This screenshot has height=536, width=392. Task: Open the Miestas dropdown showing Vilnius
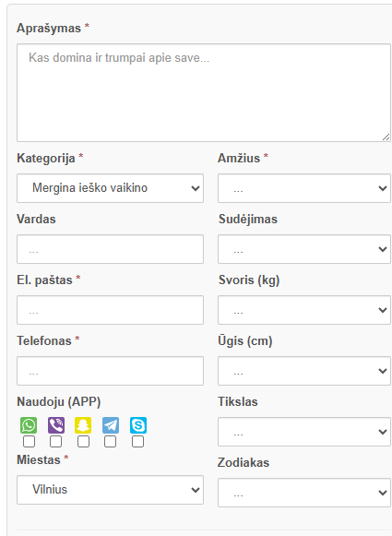coord(110,490)
